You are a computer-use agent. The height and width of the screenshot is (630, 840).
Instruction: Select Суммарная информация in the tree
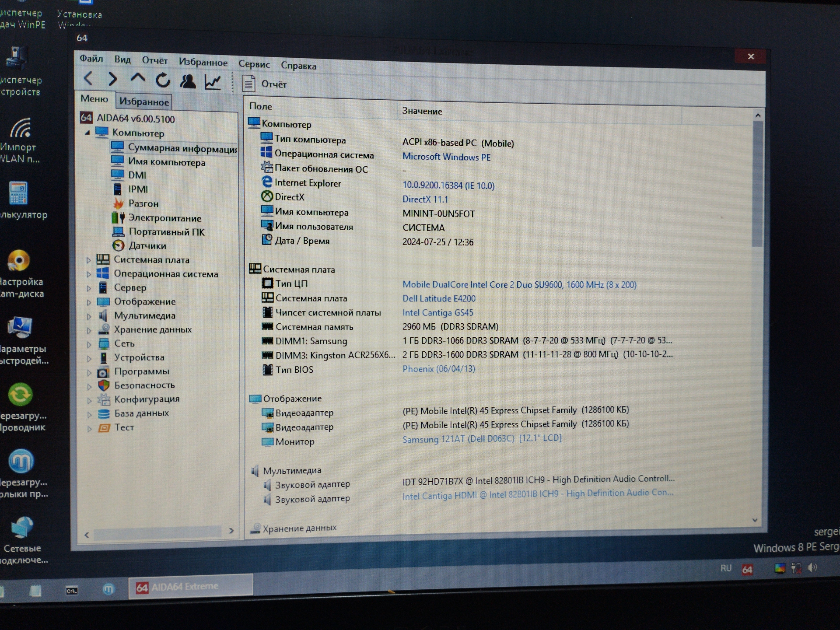click(174, 148)
